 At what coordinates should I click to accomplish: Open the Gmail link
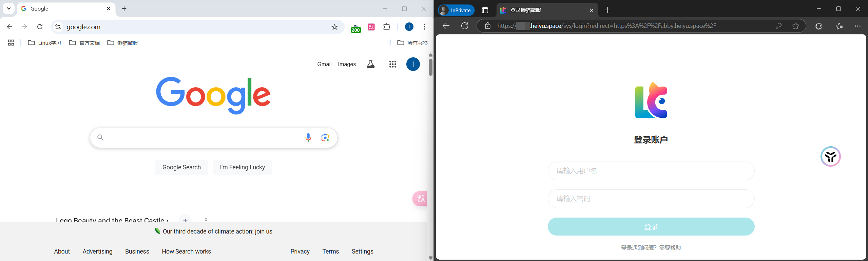(x=324, y=64)
